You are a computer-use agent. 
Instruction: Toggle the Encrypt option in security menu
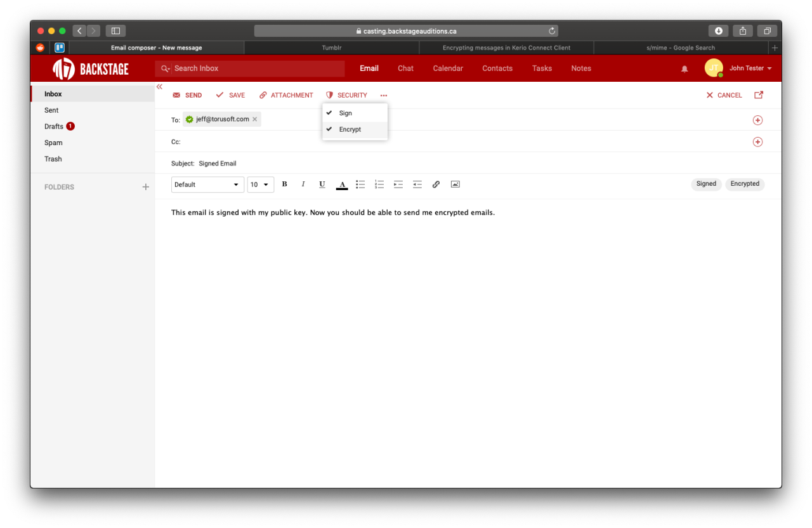(355, 129)
